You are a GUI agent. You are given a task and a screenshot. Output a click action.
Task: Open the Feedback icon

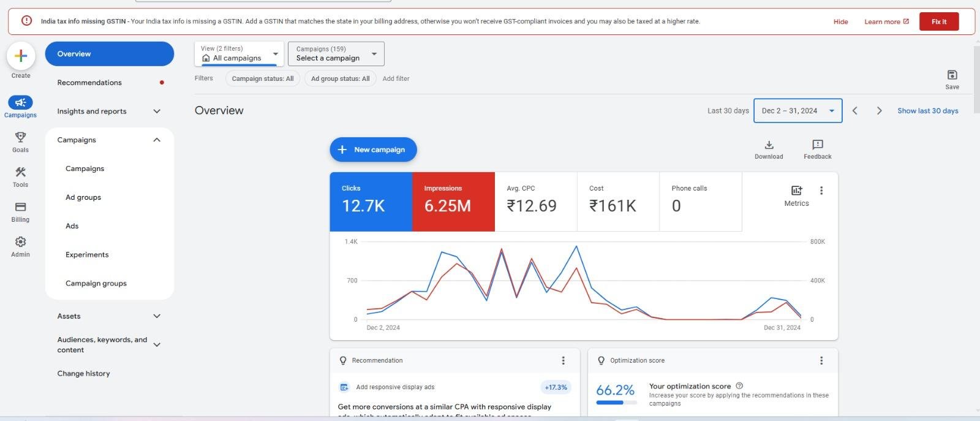pyautogui.click(x=817, y=145)
